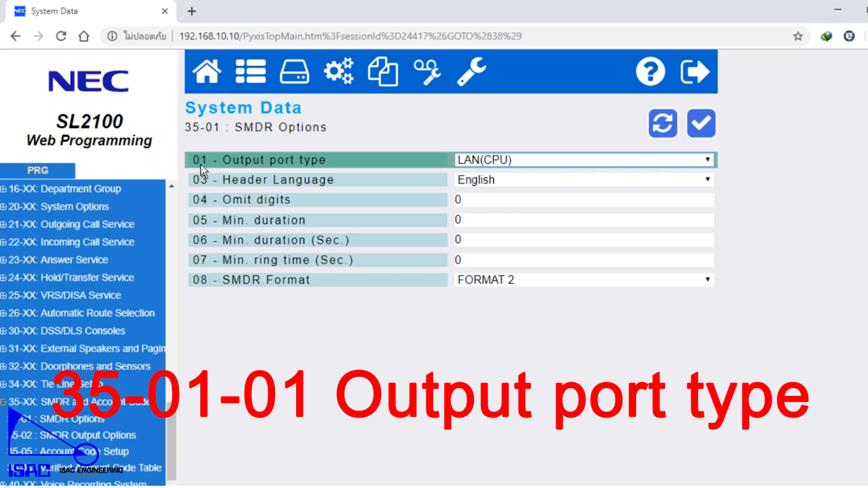Click the copy data icon

(382, 71)
